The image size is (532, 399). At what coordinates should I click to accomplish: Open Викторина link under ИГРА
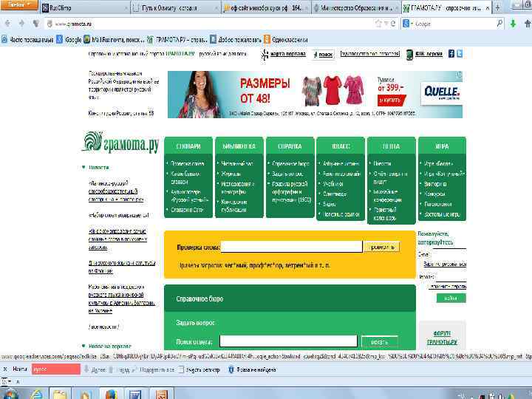pos(435,184)
